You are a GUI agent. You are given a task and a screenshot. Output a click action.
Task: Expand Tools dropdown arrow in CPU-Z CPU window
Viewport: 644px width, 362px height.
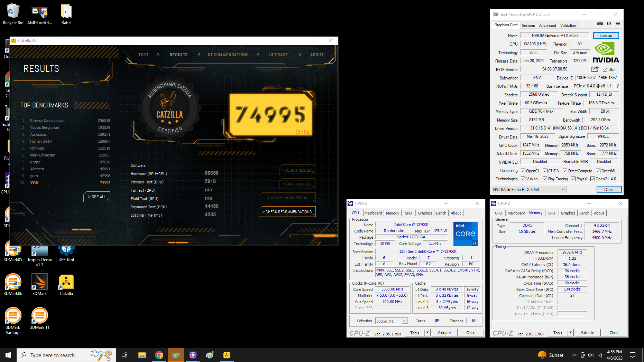click(427, 333)
